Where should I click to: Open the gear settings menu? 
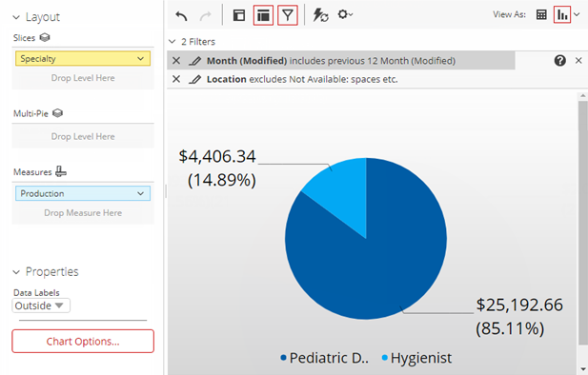[x=345, y=14]
